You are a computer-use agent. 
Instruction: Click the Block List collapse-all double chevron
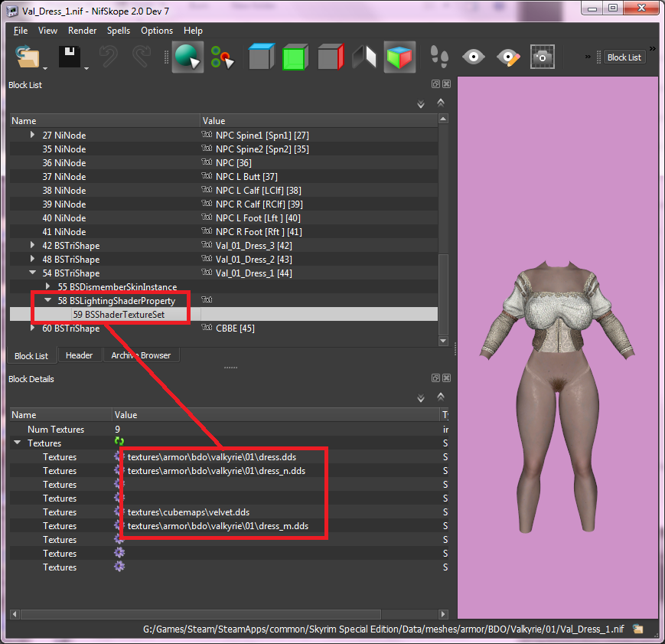click(421, 104)
